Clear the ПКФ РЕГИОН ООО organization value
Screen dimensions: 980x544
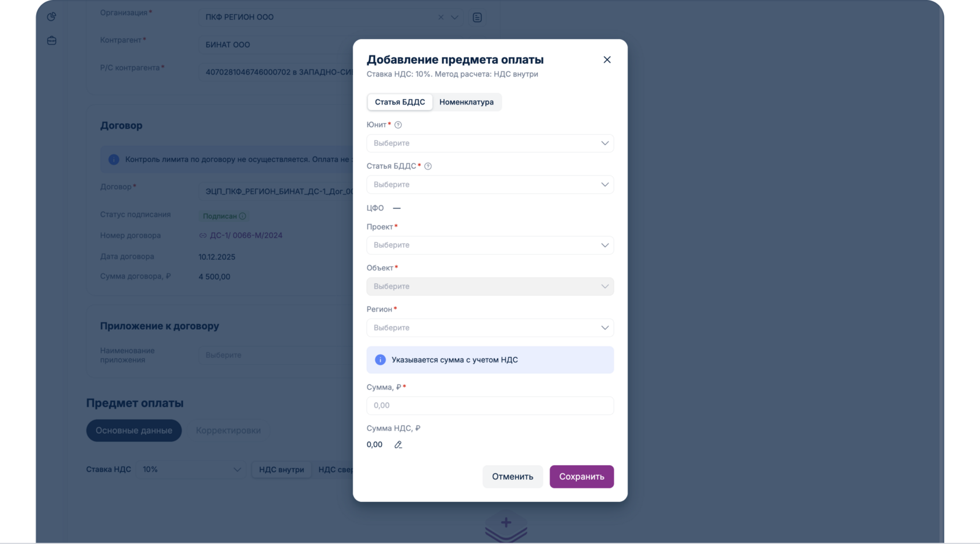441,18
